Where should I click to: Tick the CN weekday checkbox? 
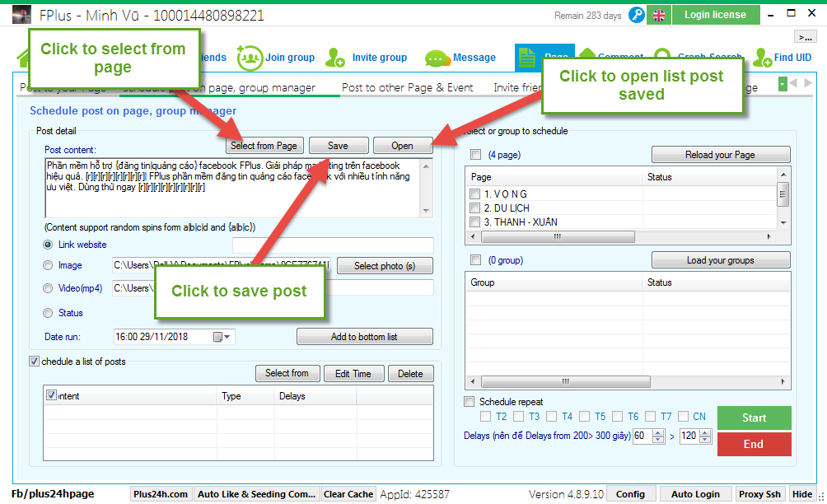(x=683, y=417)
